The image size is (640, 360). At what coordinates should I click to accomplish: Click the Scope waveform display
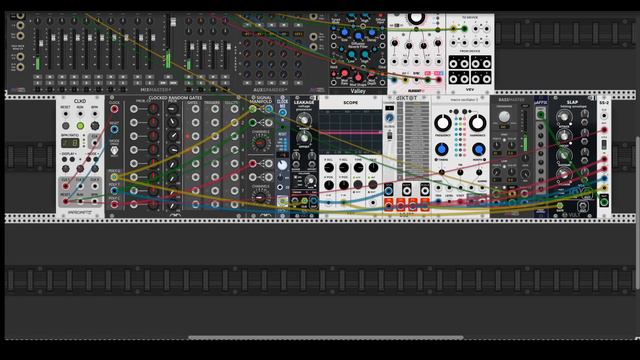[x=350, y=133]
